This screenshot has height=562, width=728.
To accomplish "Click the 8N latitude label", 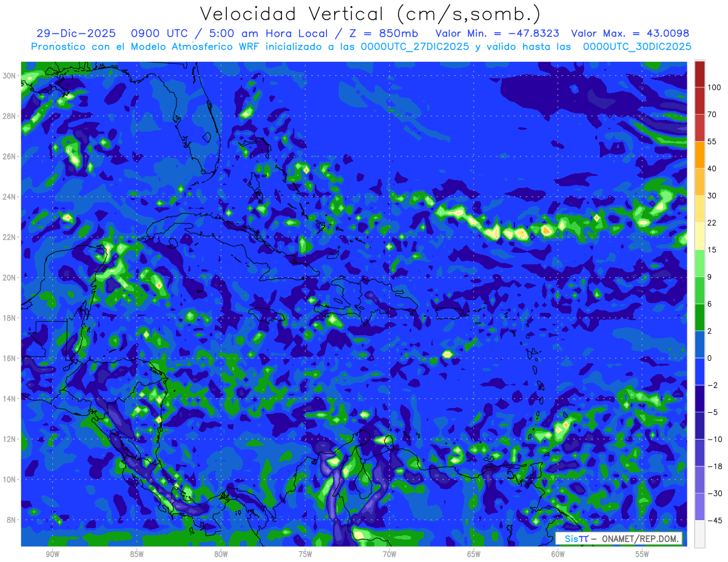I will point(12,520).
